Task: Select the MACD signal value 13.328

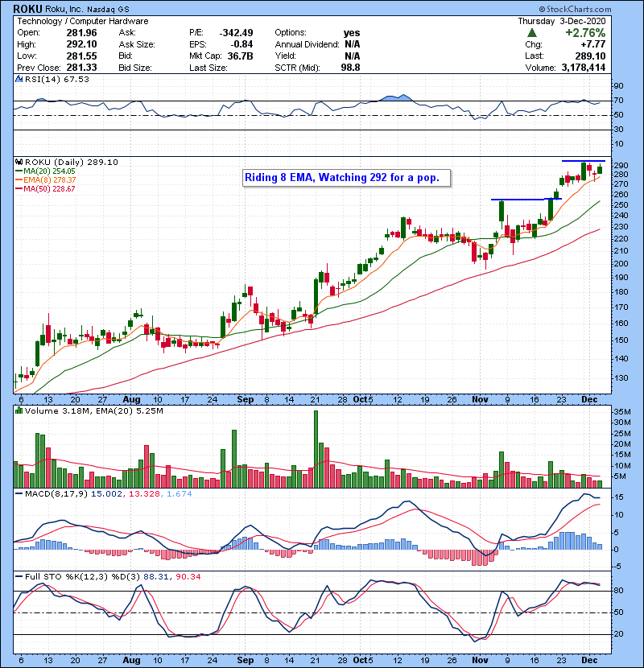Action: 144,494
